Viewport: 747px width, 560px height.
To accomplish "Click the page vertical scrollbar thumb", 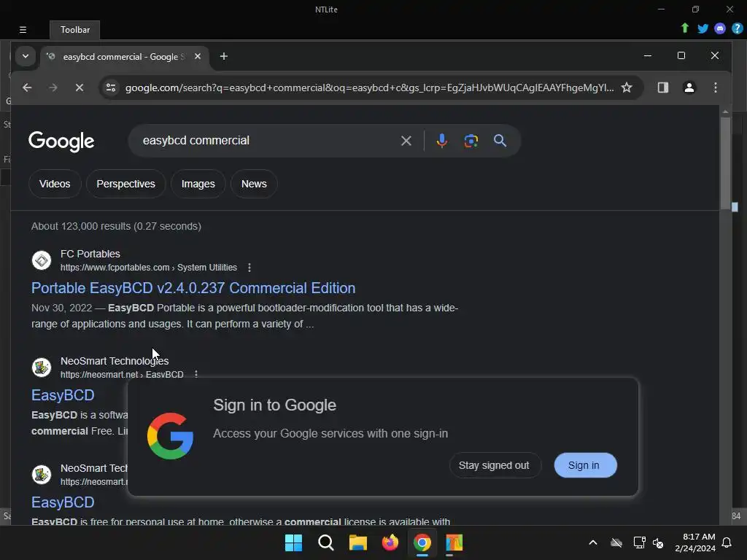I will [x=725, y=162].
